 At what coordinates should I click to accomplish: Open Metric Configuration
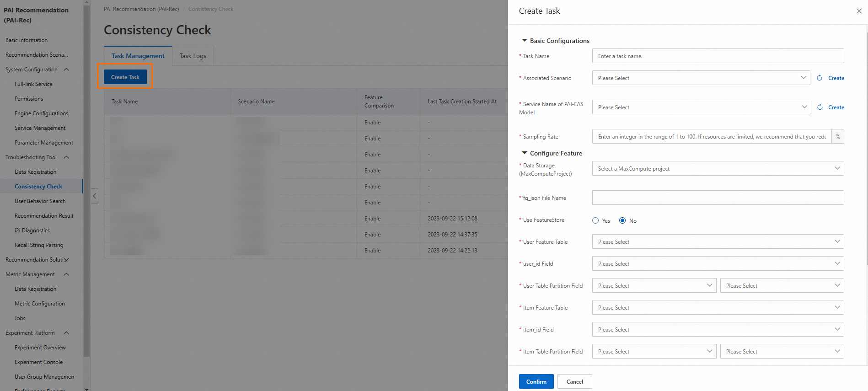[40, 304]
